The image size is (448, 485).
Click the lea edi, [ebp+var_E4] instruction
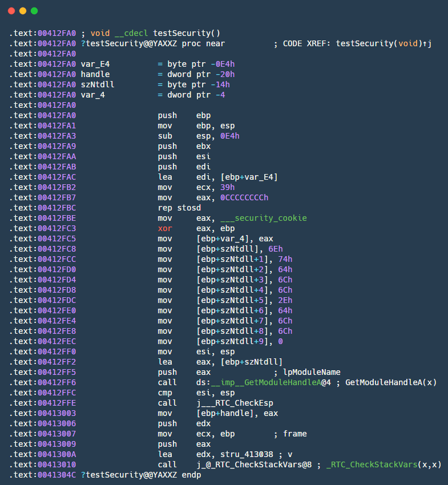pos(218,177)
